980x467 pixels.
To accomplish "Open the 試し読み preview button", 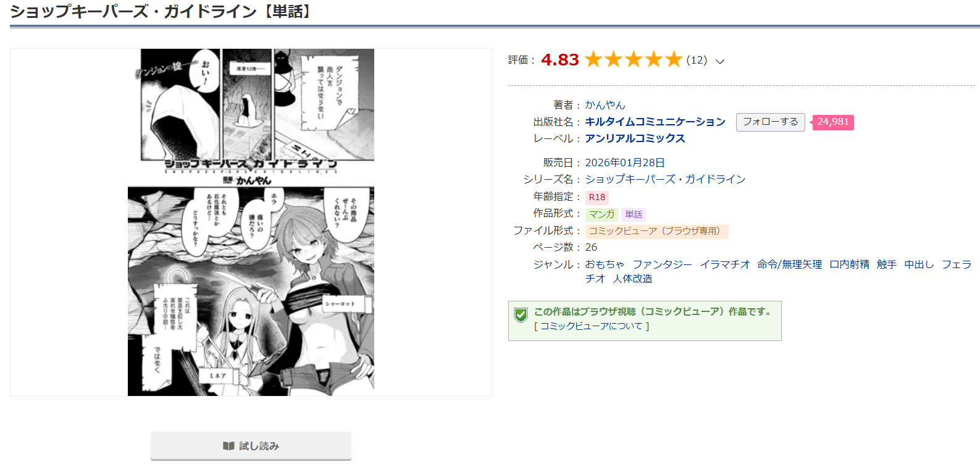I will tap(251, 446).
